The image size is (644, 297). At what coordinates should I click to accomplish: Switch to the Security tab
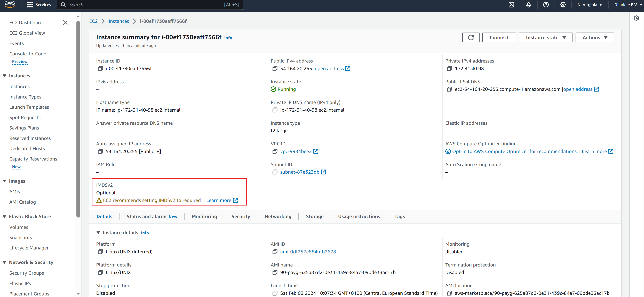pos(241,216)
